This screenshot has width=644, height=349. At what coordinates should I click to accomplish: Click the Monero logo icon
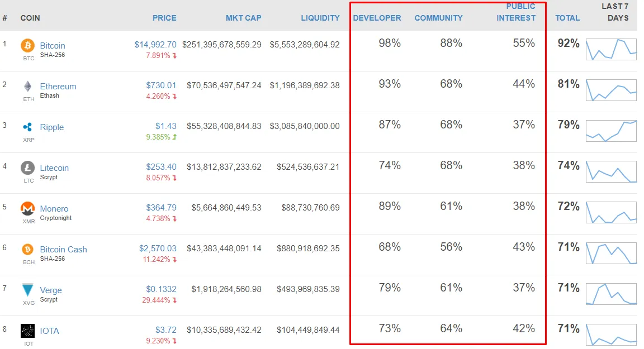click(27, 208)
